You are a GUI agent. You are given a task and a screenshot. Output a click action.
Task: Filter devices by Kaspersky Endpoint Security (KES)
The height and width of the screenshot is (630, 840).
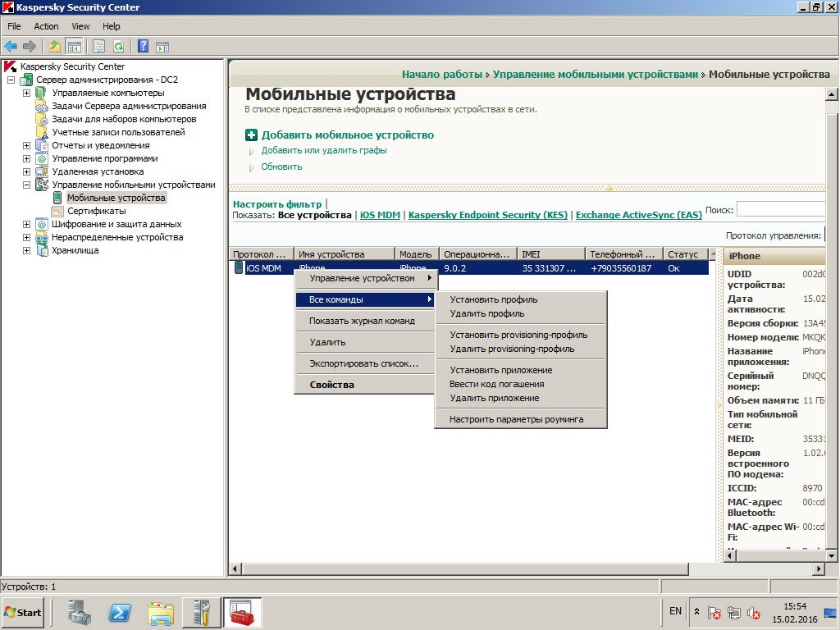[x=488, y=215]
